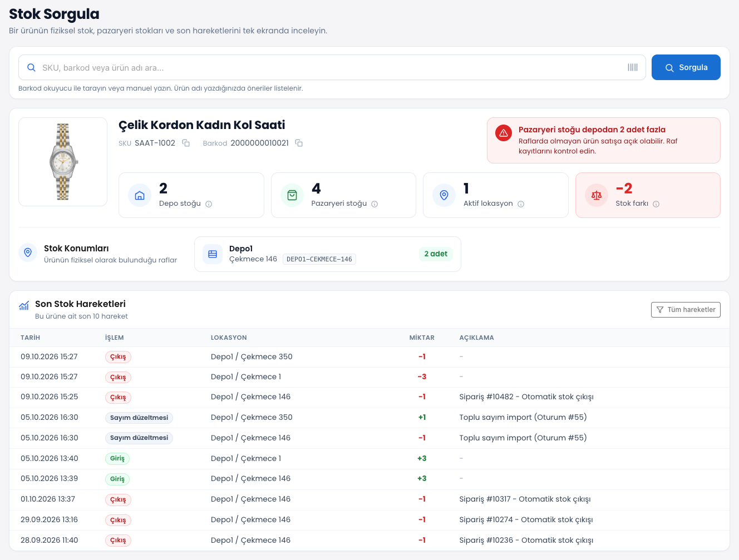
Task: Click the -3 quantity in Çekmece 1 row
Action: tap(422, 376)
